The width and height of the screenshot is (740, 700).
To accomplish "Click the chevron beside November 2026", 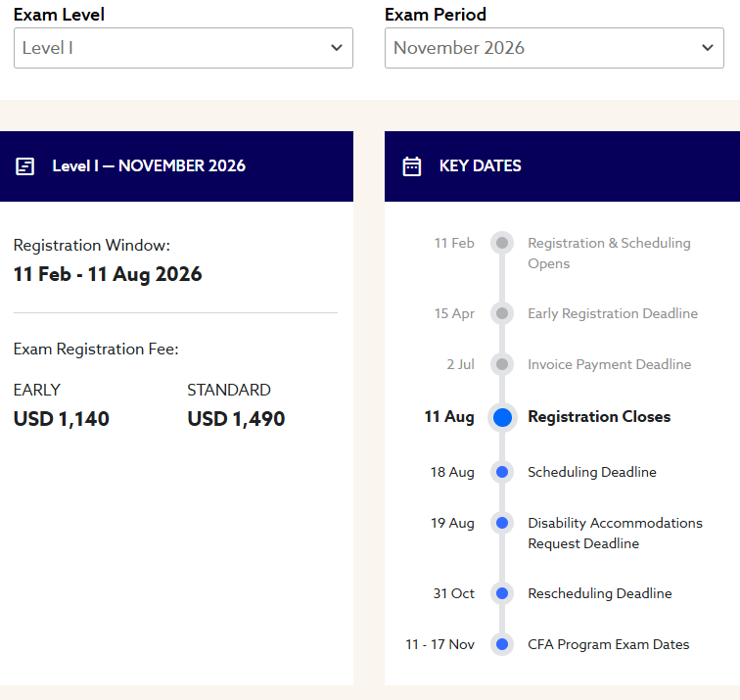I will pos(708,48).
